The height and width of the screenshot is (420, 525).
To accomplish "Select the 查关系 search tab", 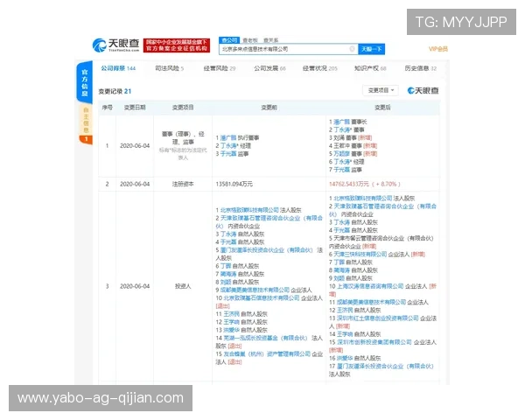I will tap(270, 40).
